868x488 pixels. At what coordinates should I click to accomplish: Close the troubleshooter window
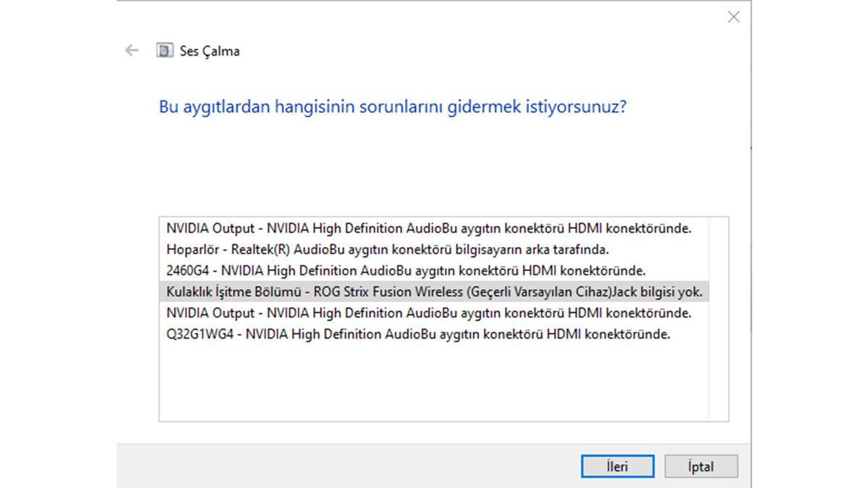point(733,17)
